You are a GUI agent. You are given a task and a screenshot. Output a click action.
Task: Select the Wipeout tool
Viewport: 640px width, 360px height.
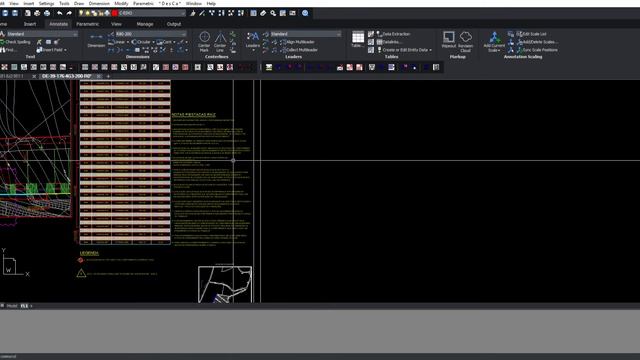449,40
